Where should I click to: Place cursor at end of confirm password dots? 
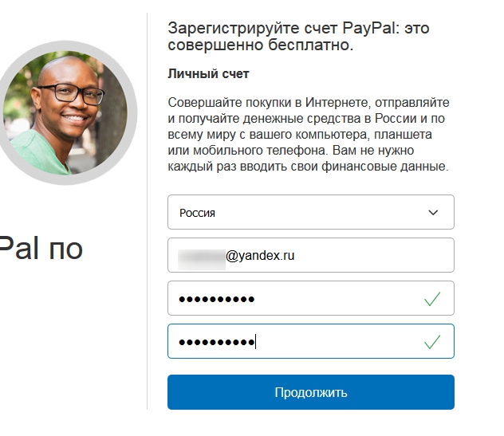tap(255, 341)
